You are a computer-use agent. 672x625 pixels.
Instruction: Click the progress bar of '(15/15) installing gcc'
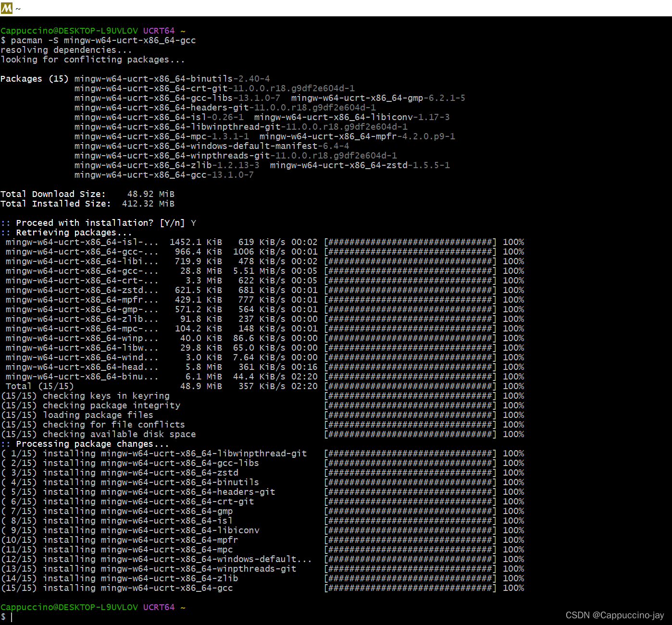point(410,588)
